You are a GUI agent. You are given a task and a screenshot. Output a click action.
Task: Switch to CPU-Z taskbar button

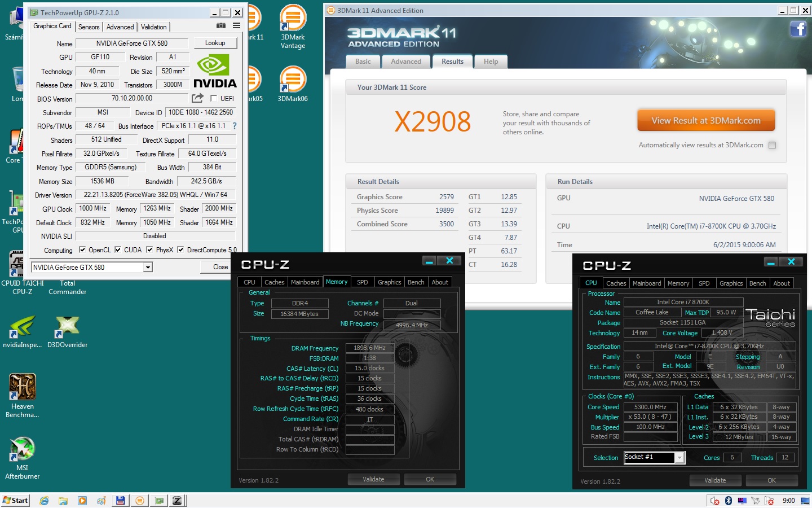tap(177, 501)
